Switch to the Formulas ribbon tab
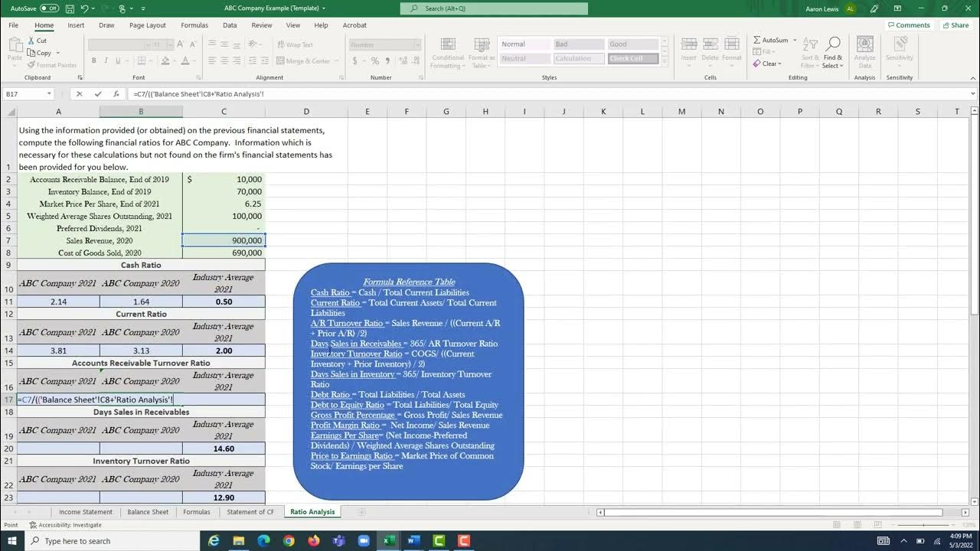980x551 pixels. (194, 25)
